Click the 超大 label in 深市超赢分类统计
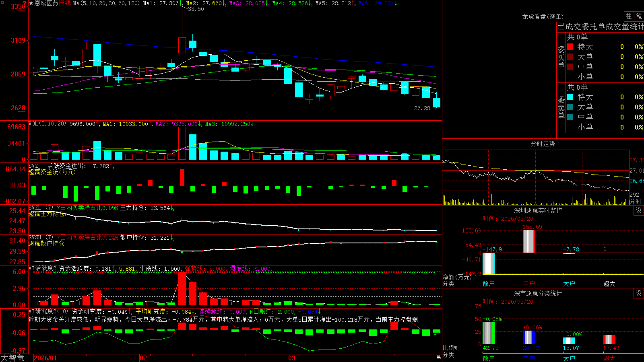Screen dimensions: 644x362 tap(609, 358)
